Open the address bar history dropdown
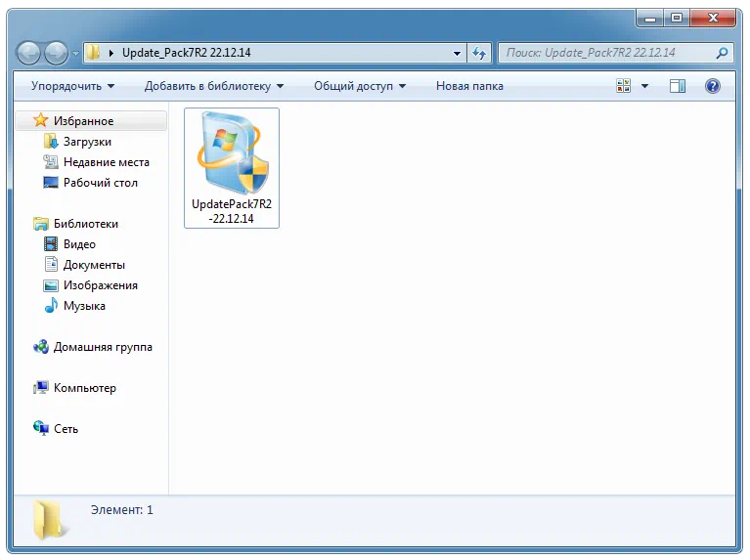 point(457,53)
